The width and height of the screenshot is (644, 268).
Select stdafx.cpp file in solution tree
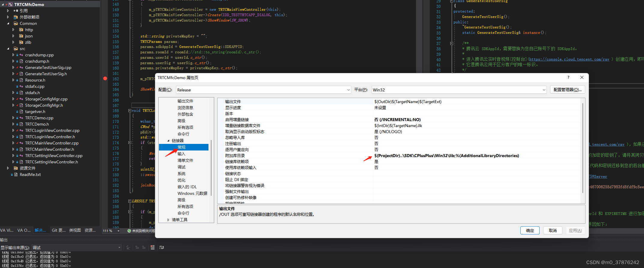pyautogui.click(x=35, y=86)
